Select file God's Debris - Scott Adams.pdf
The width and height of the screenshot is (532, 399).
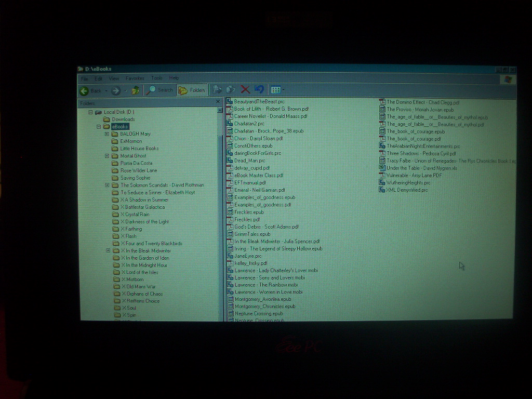pyautogui.click(x=267, y=227)
